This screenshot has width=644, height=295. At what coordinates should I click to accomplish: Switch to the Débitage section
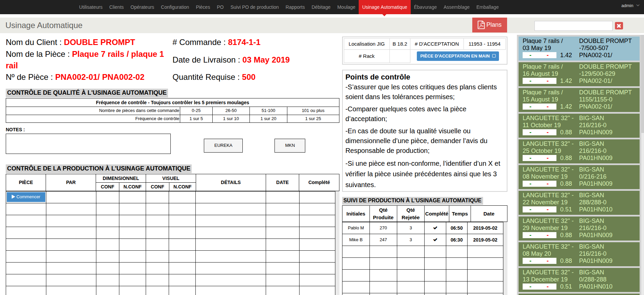pyautogui.click(x=321, y=7)
